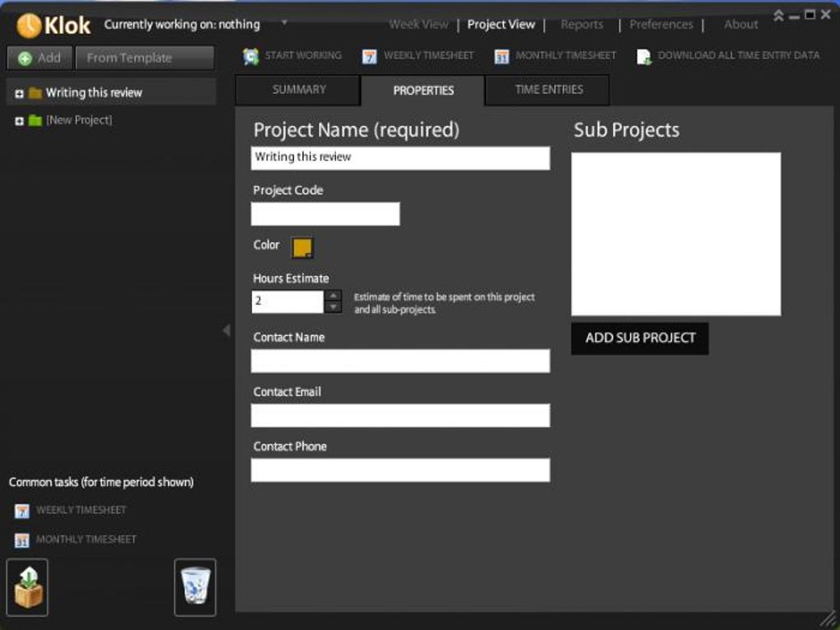This screenshot has width=840, height=630.
Task: Expand the Writing this review tree node
Action: (19, 94)
